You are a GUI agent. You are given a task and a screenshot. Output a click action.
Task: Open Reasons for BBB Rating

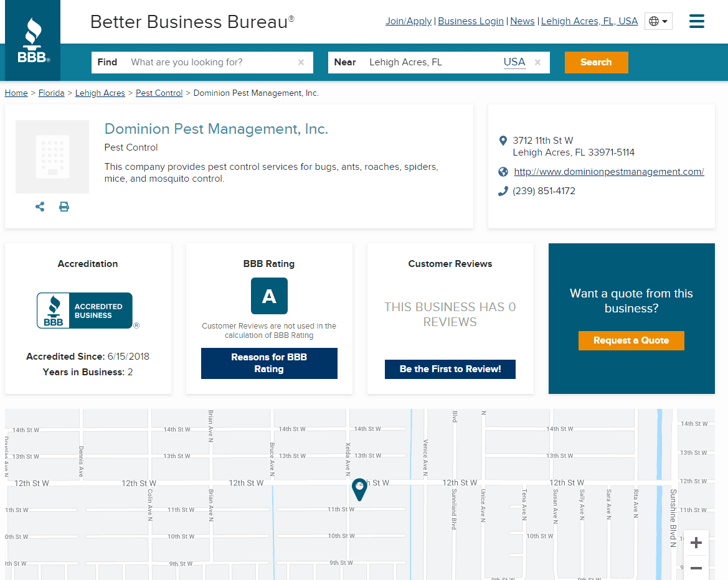coord(269,363)
